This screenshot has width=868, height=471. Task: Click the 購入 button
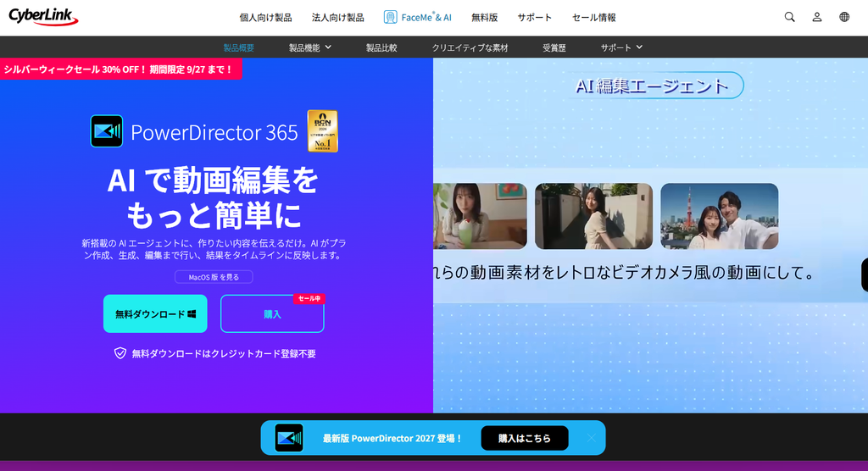tap(272, 313)
